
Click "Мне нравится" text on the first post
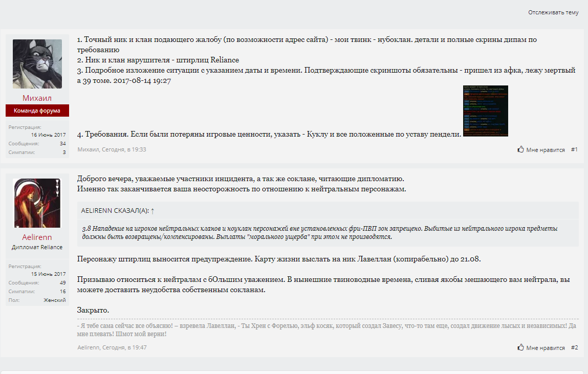point(546,150)
